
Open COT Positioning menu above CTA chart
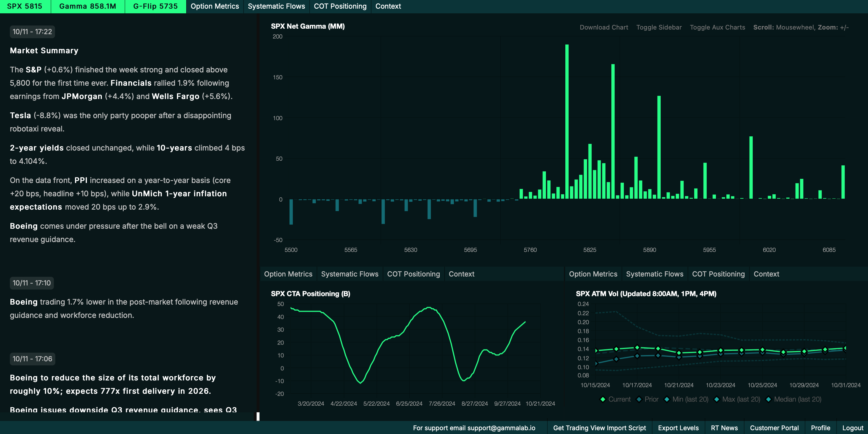(414, 274)
